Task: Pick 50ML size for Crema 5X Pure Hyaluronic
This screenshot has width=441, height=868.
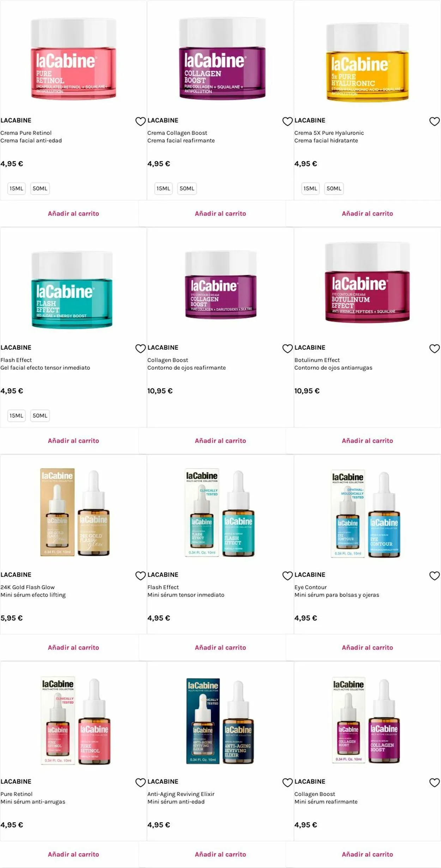Action: point(334,188)
